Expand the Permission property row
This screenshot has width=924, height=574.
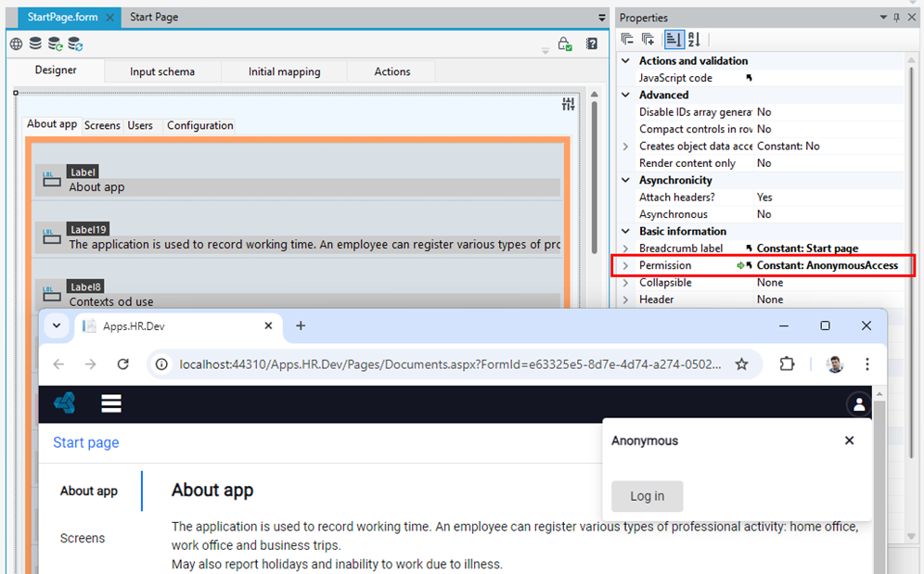(626, 266)
